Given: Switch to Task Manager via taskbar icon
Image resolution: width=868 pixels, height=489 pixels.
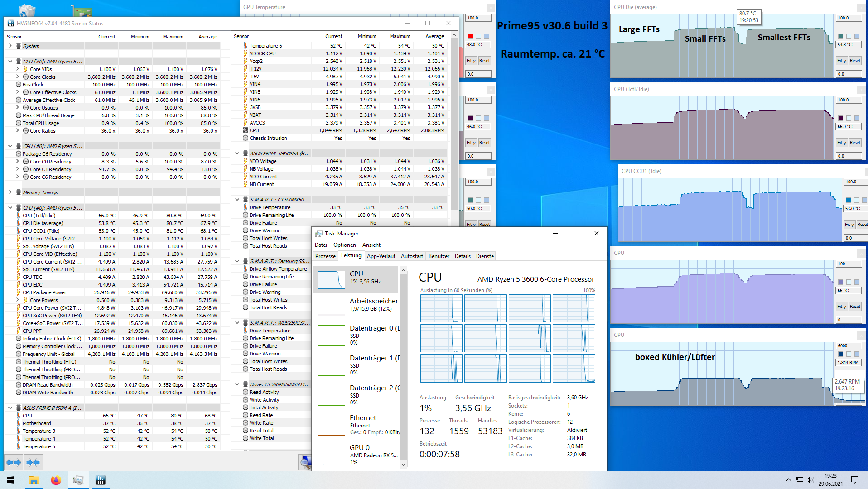Looking at the screenshot, I should click(78, 480).
